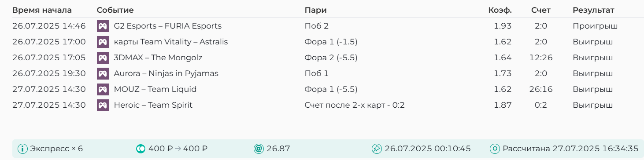Click the pin icon beside placement date 26.07.2025
644x160 pixels.
[x=377, y=149]
